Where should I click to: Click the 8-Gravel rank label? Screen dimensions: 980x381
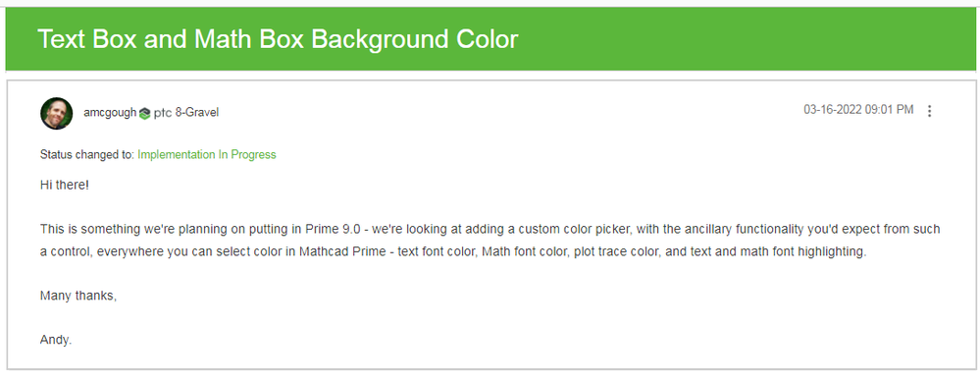click(x=197, y=113)
